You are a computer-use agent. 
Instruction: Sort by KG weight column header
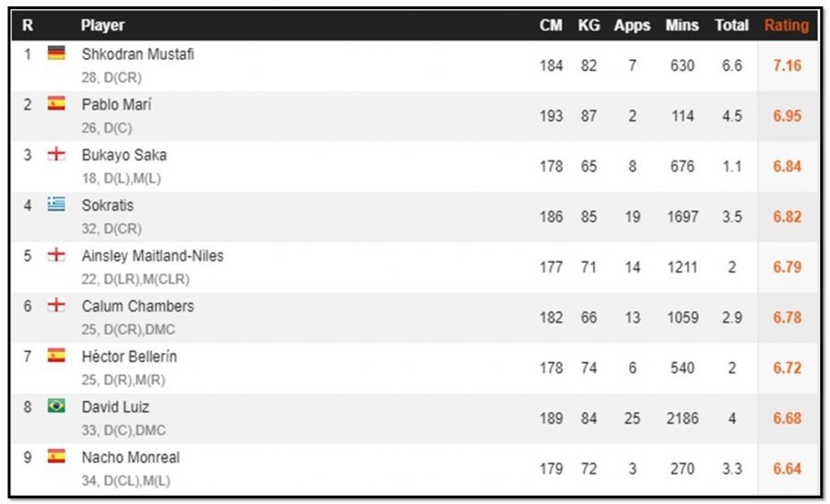point(588,26)
